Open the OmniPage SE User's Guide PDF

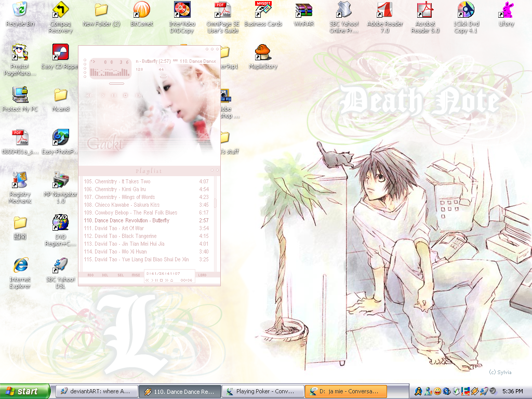[222, 17]
